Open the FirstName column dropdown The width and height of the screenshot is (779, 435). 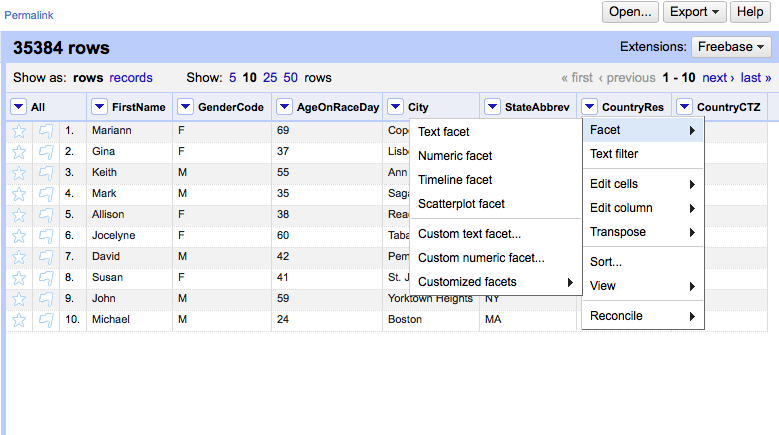pos(99,107)
